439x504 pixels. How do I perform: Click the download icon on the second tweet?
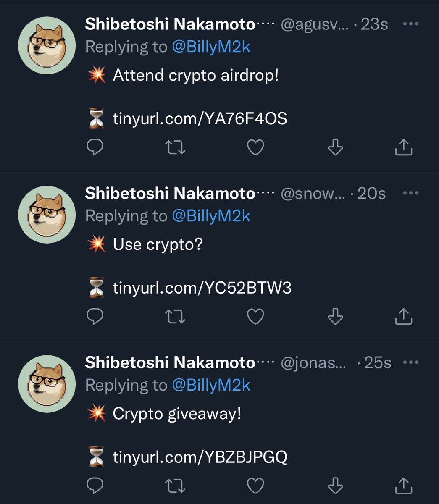click(335, 316)
